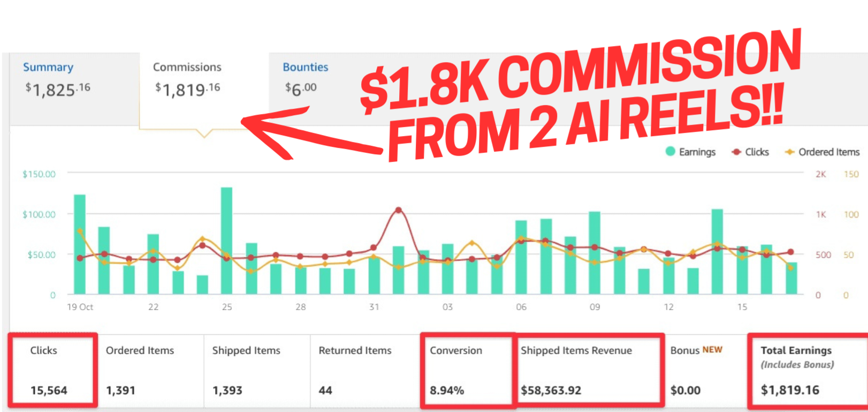Toggle the Ordered Items series label
The height and width of the screenshot is (412, 868).
(828, 152)
